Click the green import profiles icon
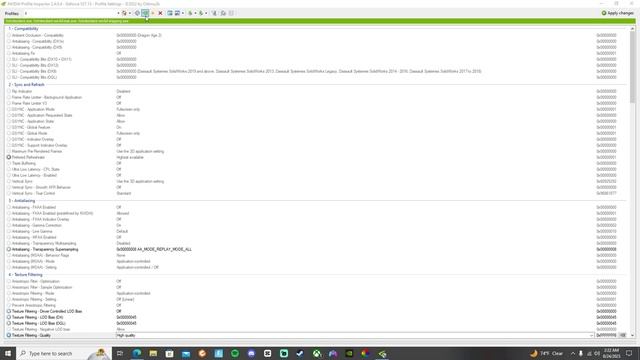The image size is (640, 360). (201, 13)
